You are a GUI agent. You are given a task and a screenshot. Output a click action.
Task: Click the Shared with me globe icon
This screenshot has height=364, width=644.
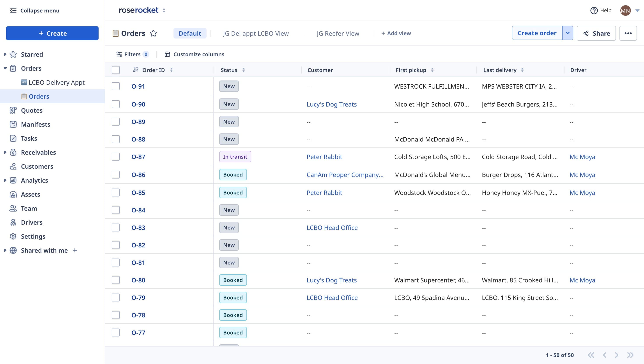(13, 250)
